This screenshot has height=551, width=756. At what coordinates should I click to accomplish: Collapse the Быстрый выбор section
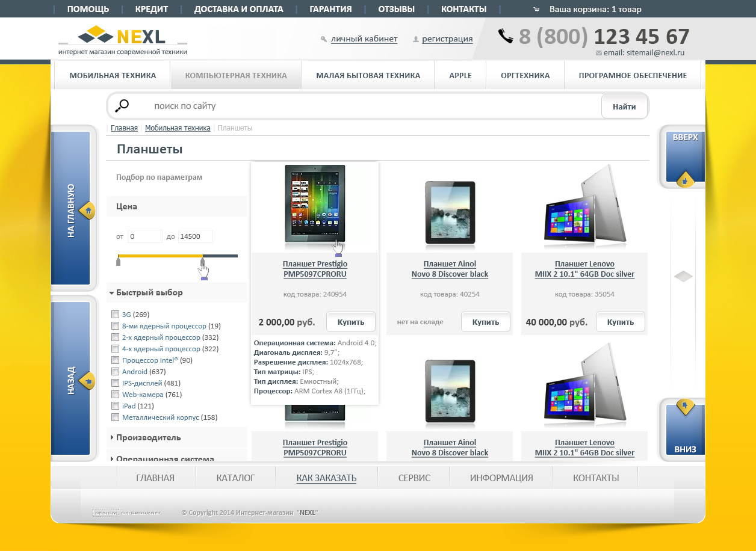(177, 292)
